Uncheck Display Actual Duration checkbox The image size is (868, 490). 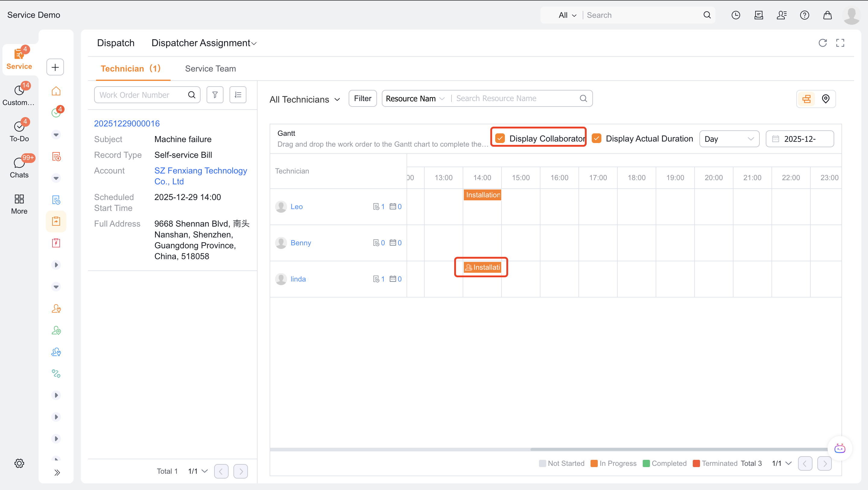[x=597, y=138]
